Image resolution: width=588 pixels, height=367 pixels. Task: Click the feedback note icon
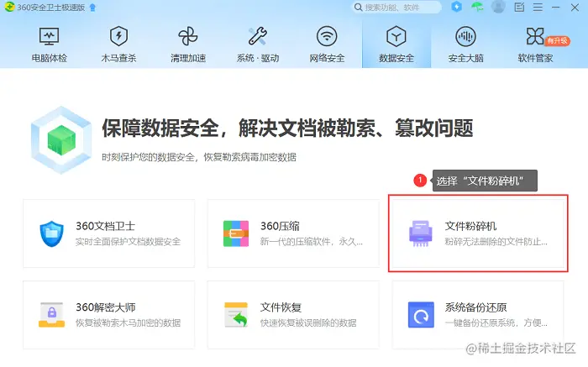point(519,7)
